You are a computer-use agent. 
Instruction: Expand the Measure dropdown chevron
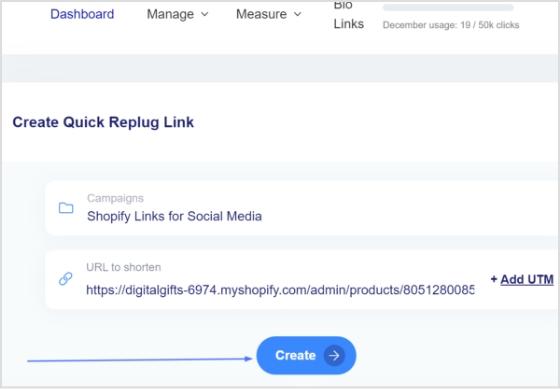pyautogui.click(x=298, y=14)
